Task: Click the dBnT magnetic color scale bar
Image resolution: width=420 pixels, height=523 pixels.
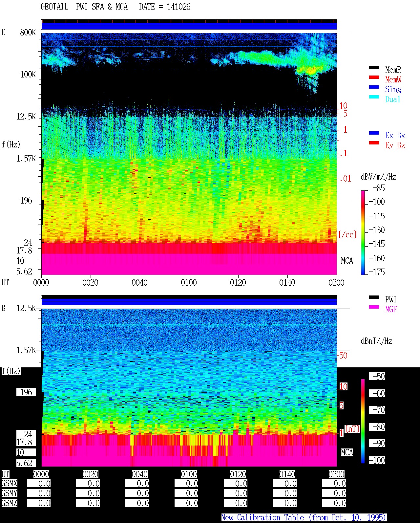Action: tap(363, 421)
